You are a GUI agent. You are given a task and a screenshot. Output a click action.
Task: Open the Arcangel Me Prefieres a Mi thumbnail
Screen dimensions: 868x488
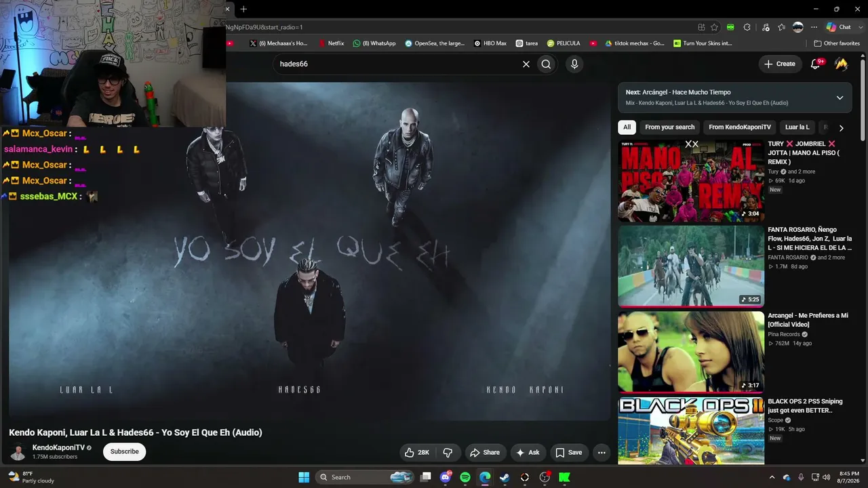pyautogui.click(x=690, y=352)
